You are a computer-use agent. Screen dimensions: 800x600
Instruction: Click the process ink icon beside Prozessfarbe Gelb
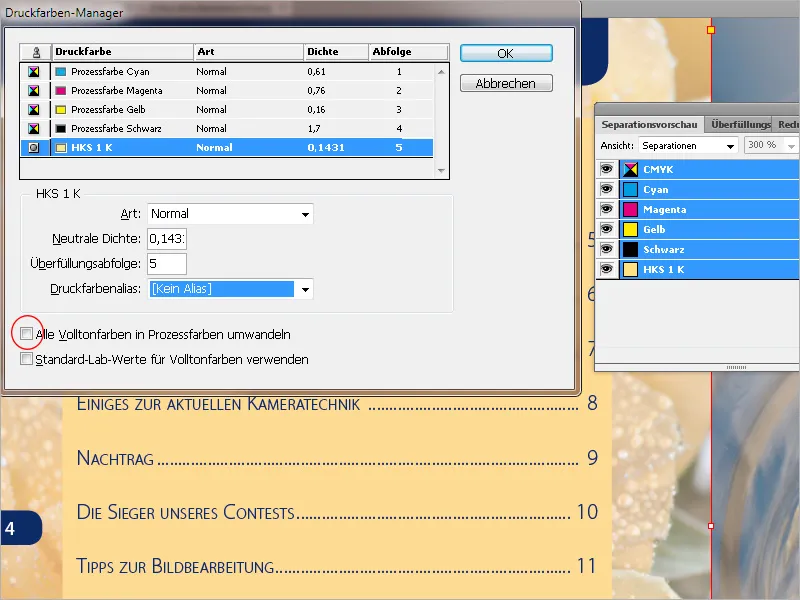click(34, 109)
